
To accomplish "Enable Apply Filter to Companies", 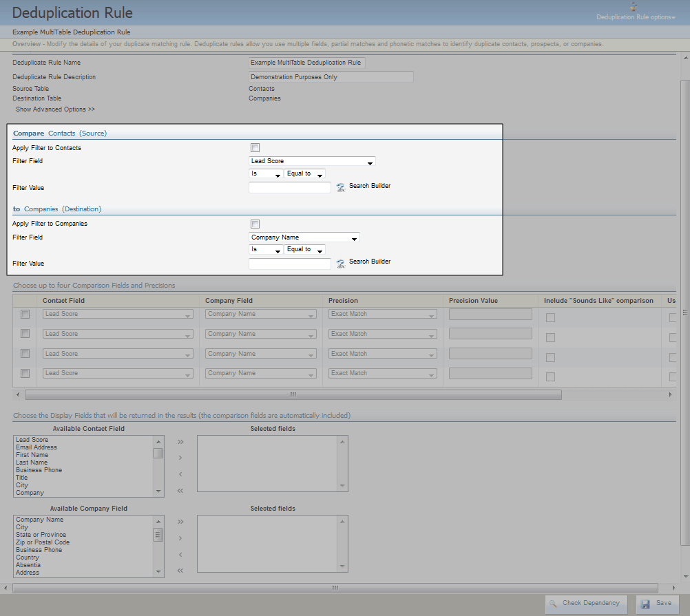I will point(255,224).
